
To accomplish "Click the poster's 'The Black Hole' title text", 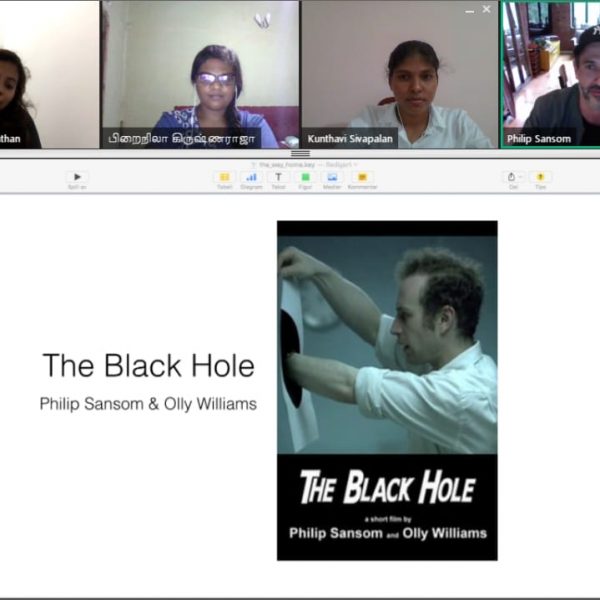I will [387, 487].
